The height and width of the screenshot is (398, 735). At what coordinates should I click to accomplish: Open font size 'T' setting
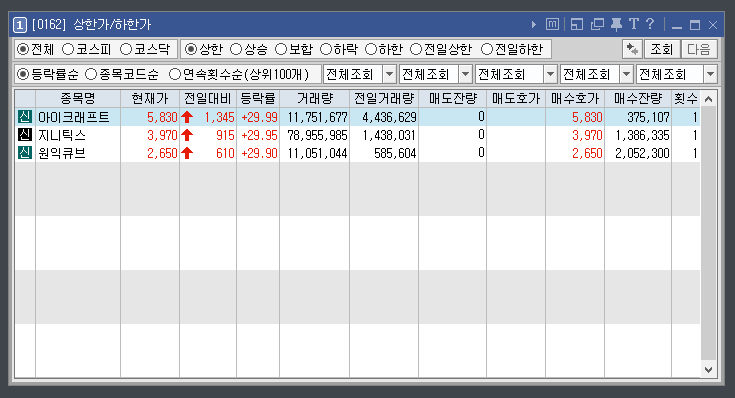(x=634, y=24)
